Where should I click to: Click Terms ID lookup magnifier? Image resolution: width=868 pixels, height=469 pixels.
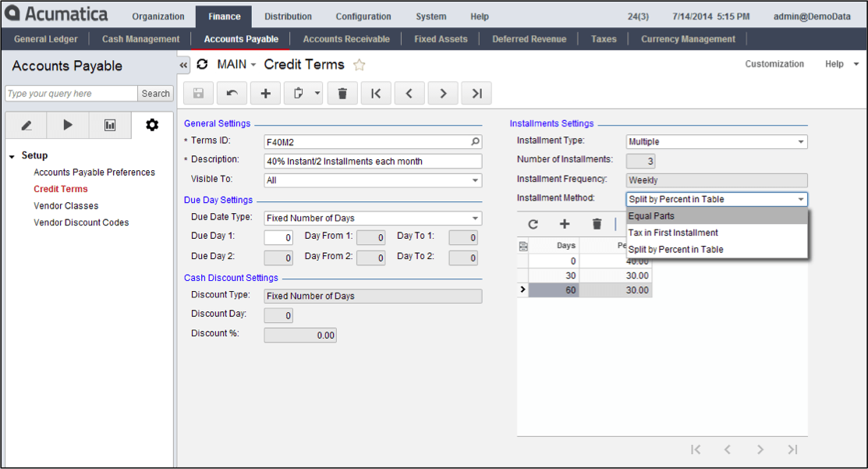[475, 142]
